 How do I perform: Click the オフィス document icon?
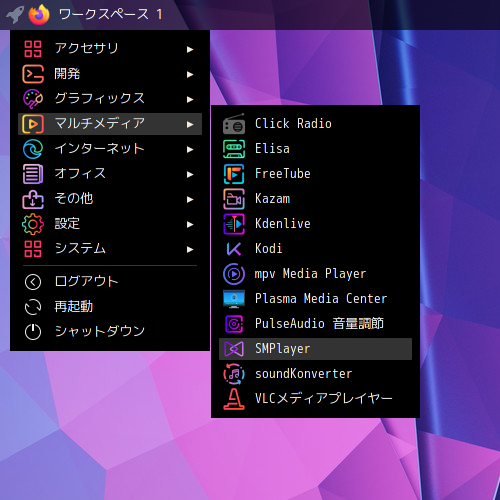33,174
